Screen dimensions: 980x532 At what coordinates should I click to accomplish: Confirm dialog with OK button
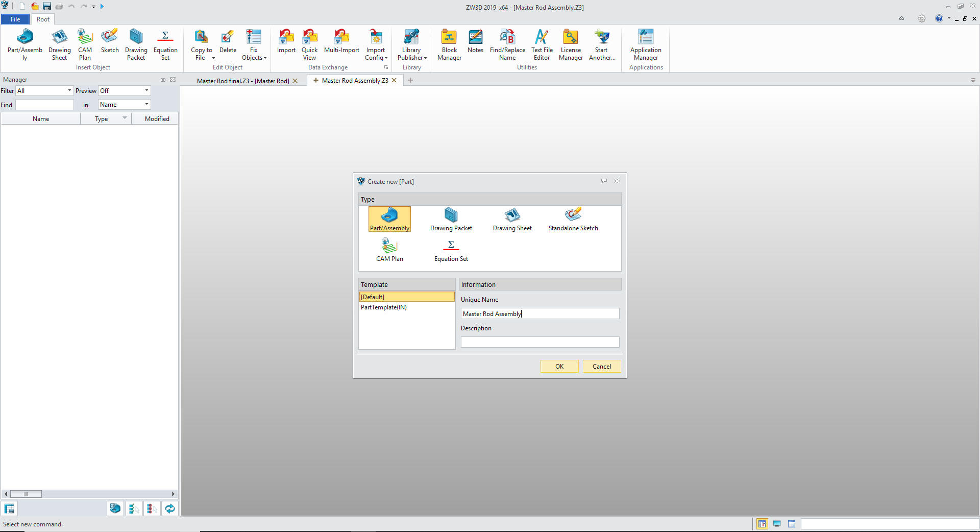[x=559, y=367]
